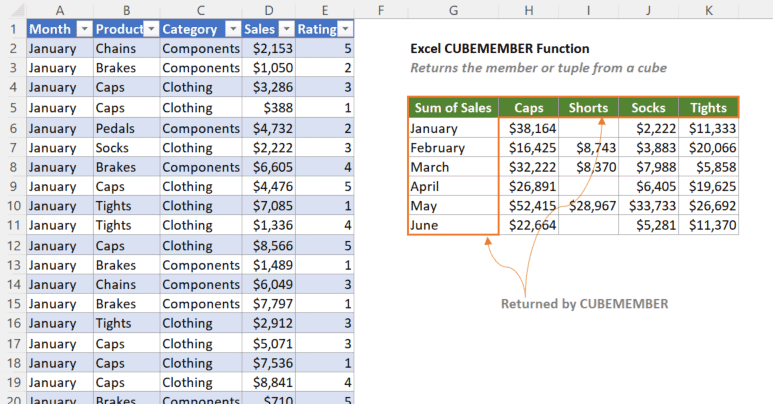Click the June row label cell
This screenshot has height=404, width=773.
click(453, 225)
